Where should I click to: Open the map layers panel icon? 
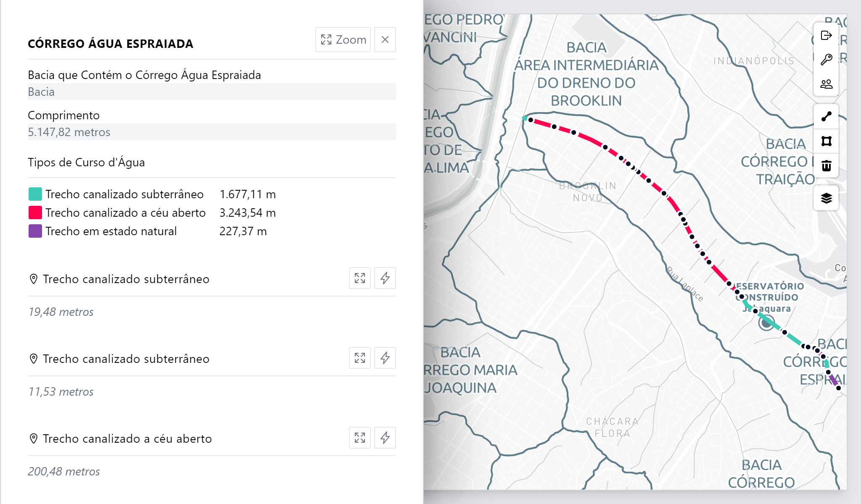point(826,198)
